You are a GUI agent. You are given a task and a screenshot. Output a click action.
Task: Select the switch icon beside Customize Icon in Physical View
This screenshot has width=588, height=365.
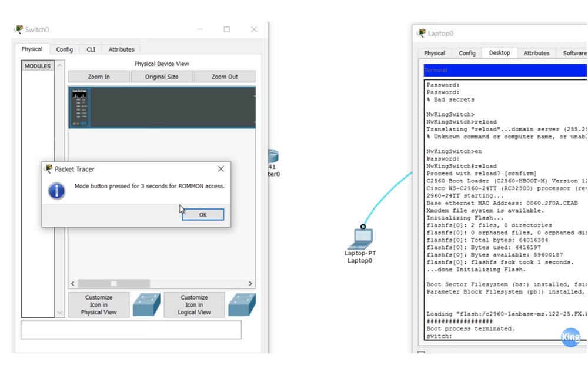point(146,304)
